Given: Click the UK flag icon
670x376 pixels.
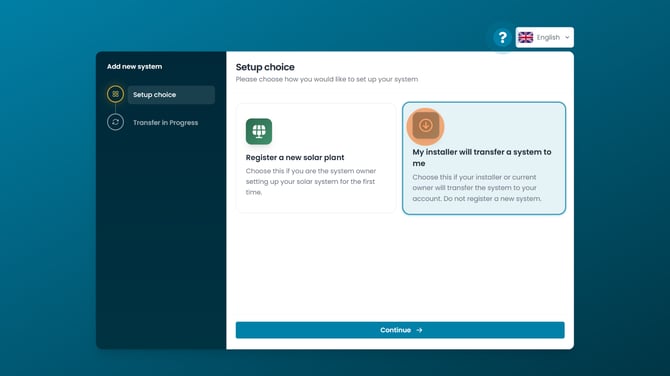Looking at the screenshot, I should pyautogui.click(x=526, y=38).
